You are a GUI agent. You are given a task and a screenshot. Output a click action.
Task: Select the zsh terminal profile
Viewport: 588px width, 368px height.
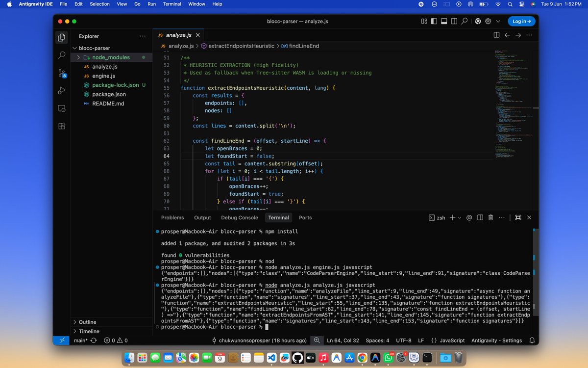click(x=437, y=218)
